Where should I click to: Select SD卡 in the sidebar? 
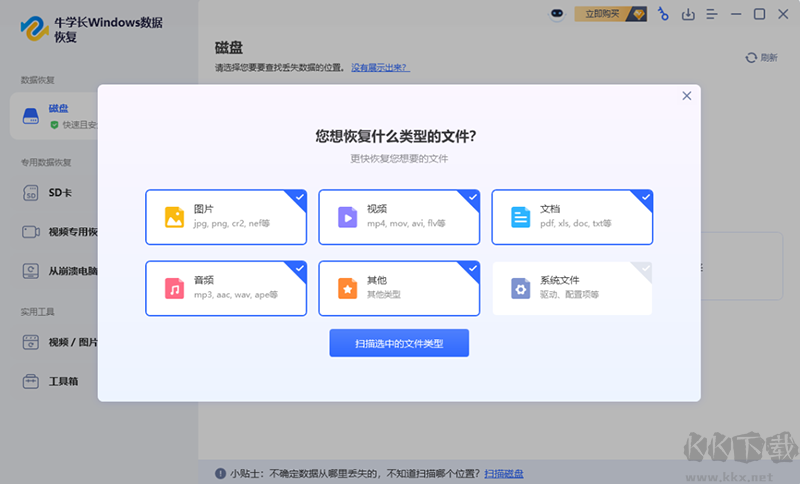[x=60, y=193]
